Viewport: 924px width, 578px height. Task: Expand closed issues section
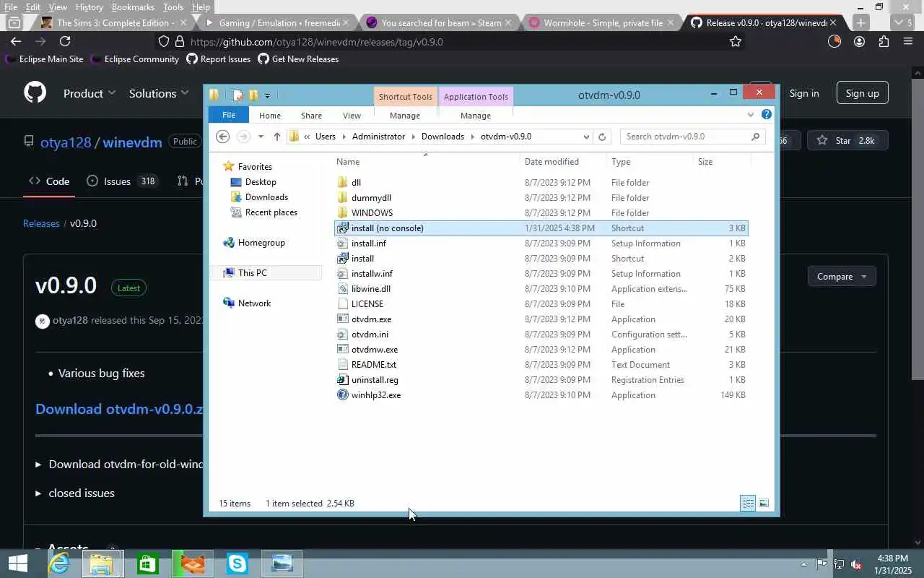click(x=75, y=493)
